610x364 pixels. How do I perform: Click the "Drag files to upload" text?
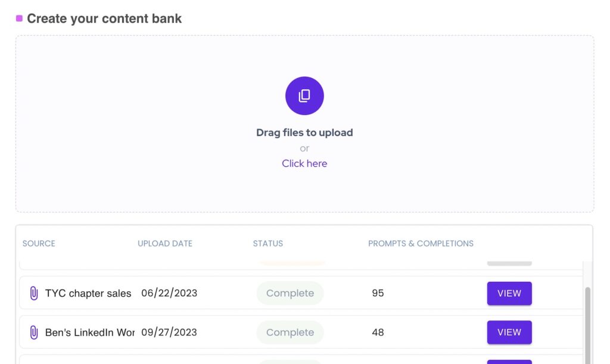pos(304,132)
